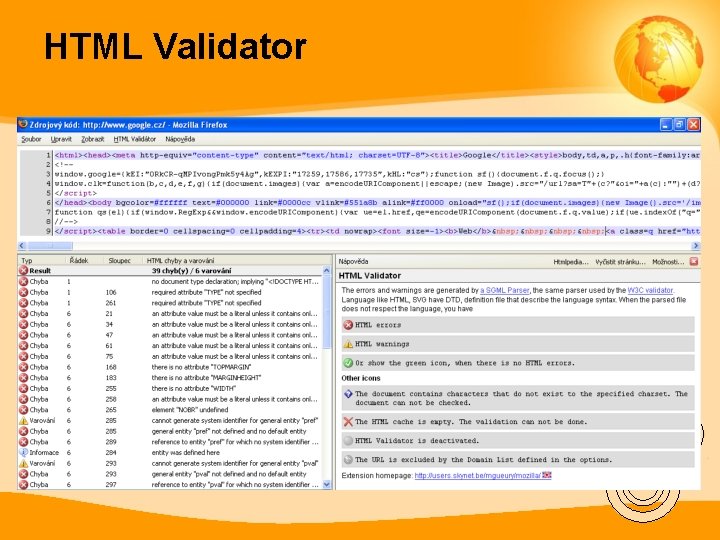Click error icon for column 297 row
Screen dimensions: 720x540
tap(23, 484)
